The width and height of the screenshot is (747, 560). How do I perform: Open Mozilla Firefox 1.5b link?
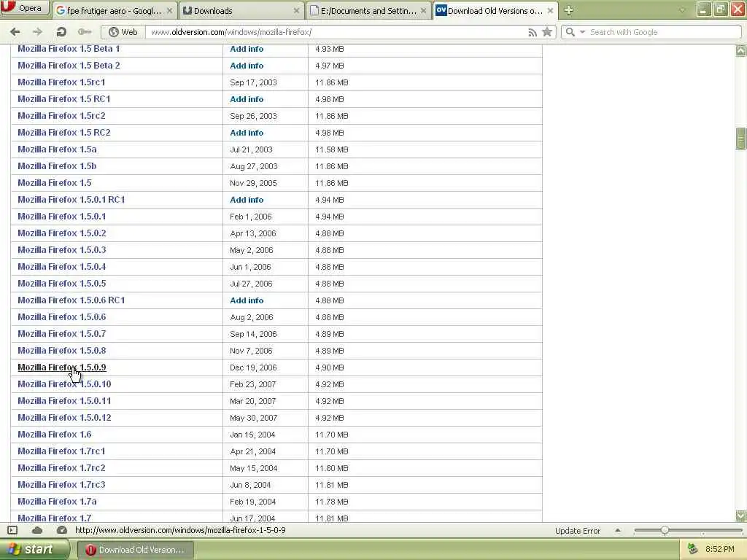point(57,166)
